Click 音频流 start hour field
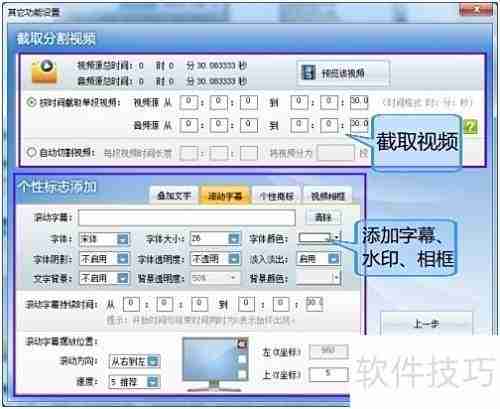This screenshot has width=500, height=409. 189,126
